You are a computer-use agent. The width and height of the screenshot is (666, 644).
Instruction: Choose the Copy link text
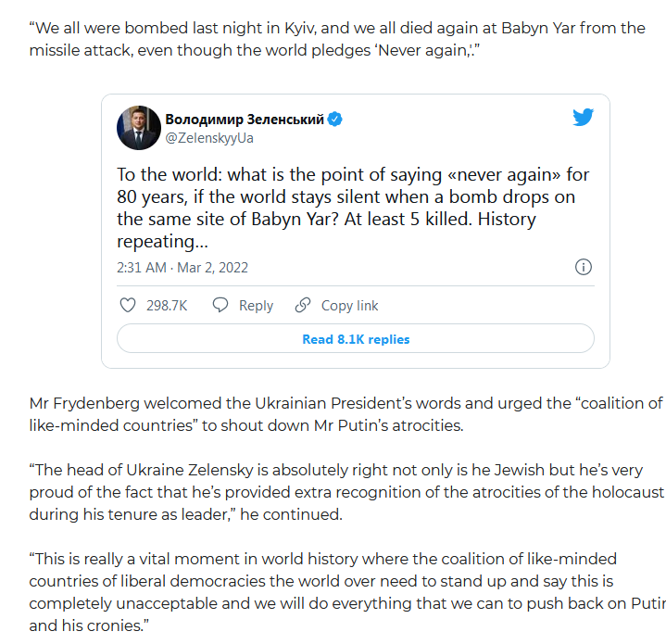point(349,306)
